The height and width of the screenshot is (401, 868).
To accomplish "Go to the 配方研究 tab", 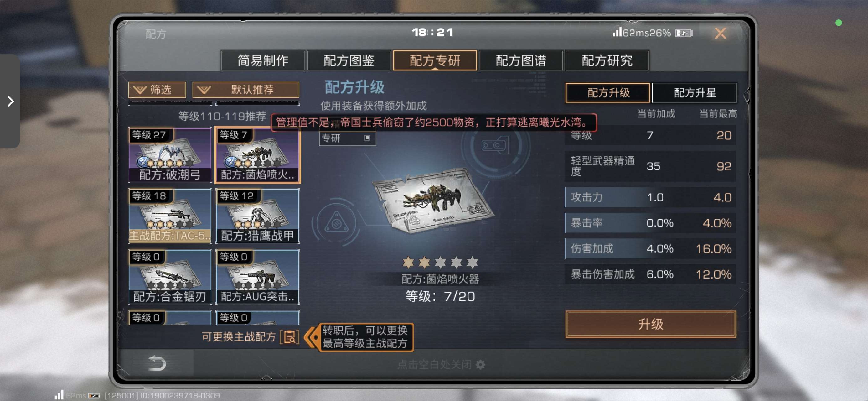I will (607, 61).
